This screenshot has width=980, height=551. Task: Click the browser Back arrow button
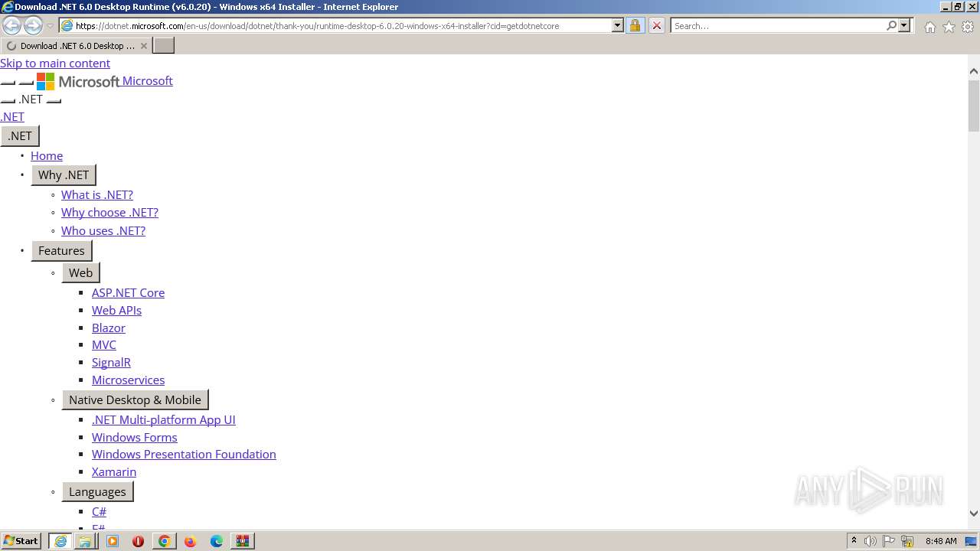(x=11, y=25)
